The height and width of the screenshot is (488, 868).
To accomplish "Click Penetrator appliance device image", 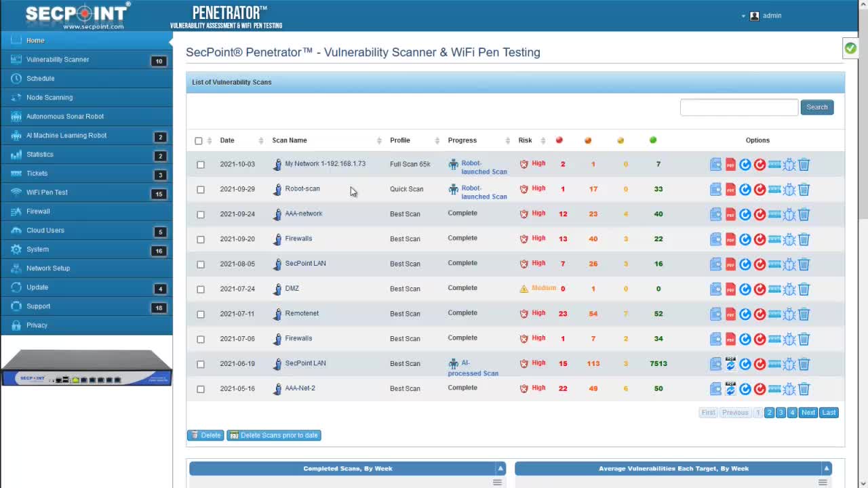I will point(86,368).
